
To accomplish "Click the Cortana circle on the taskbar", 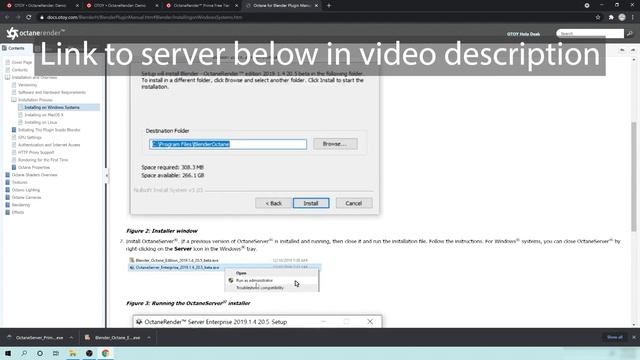I will (40, 353).
